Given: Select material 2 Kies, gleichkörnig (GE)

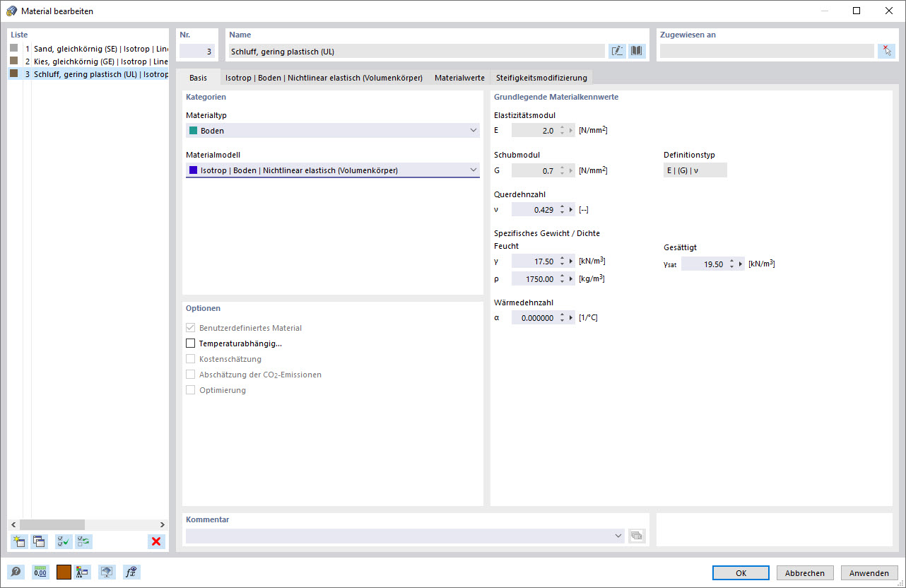Looking at the screenshot, I should [88, 61].
